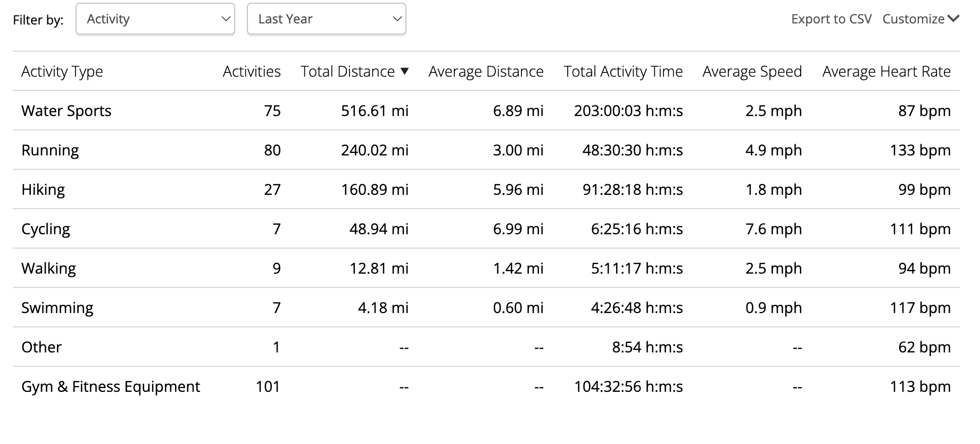The width and height of the screenshot is (980, 444).
Task: Select the Hiking activity row
Action: click(486, 190)
